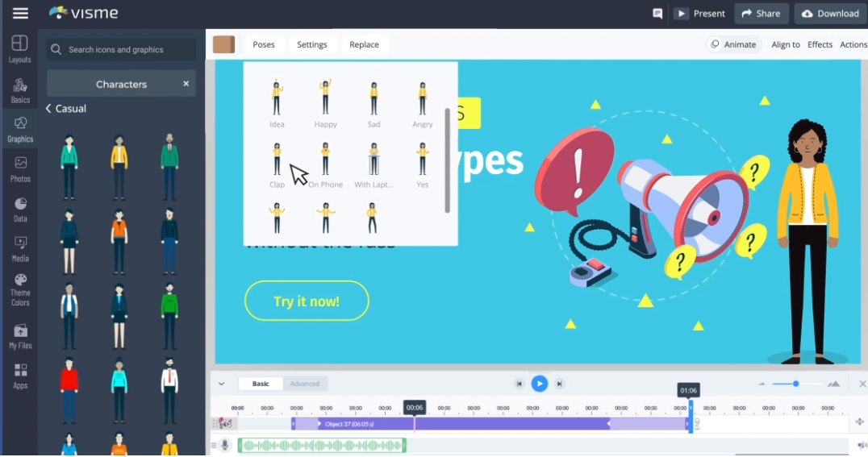Click the search icons and graphics field

point(121,49)
